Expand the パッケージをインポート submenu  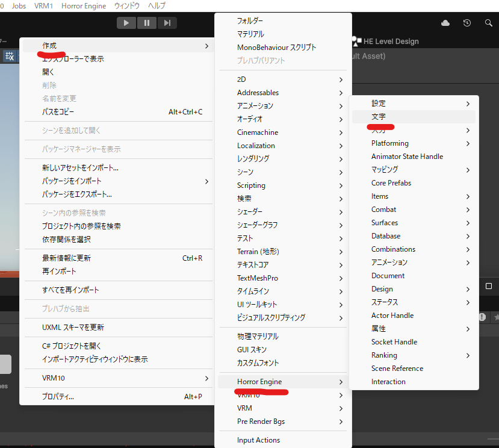[x=119, y=181]
